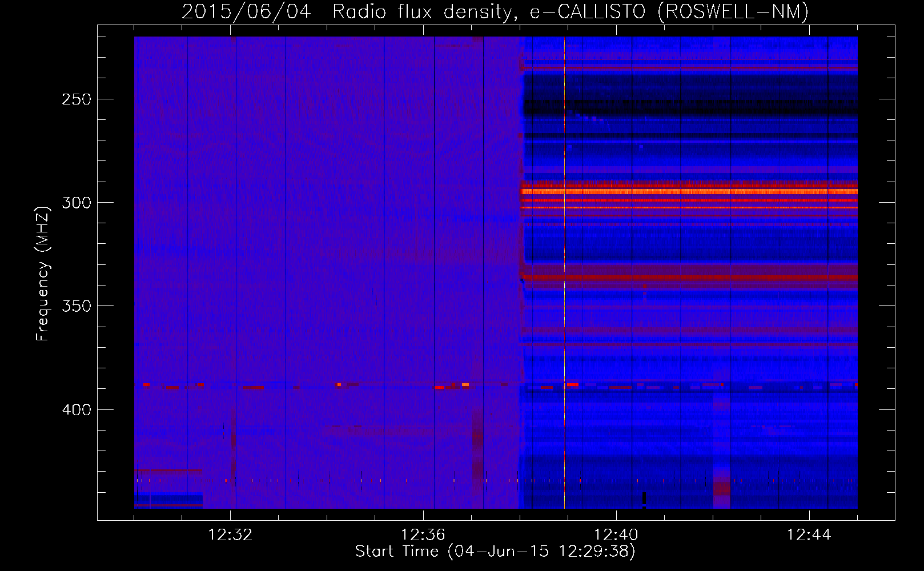The height and width of the screenshot is (571, 924).
Task: Click the bright orange emission band near 295 MHz
Action: point(689,191)
